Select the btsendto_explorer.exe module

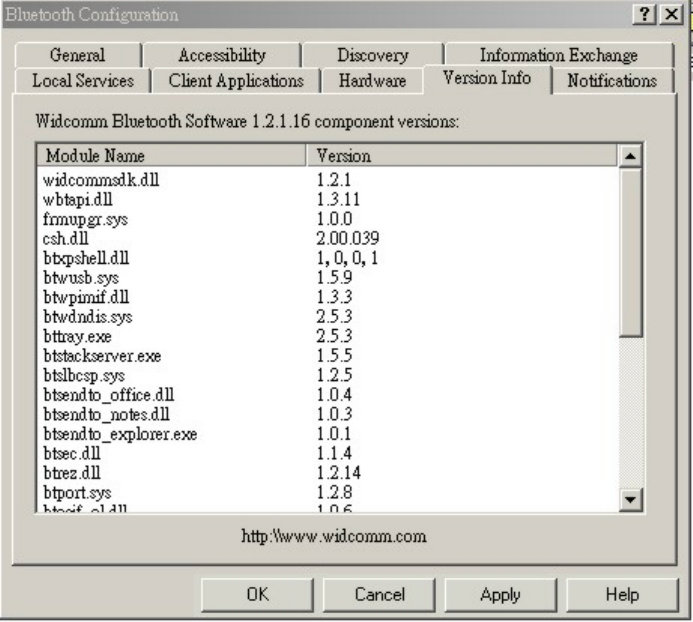tap(120, 434)
